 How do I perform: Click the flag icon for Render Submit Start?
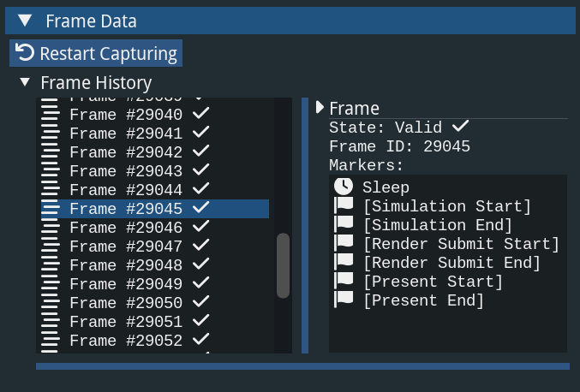click(x=343, y=244)
